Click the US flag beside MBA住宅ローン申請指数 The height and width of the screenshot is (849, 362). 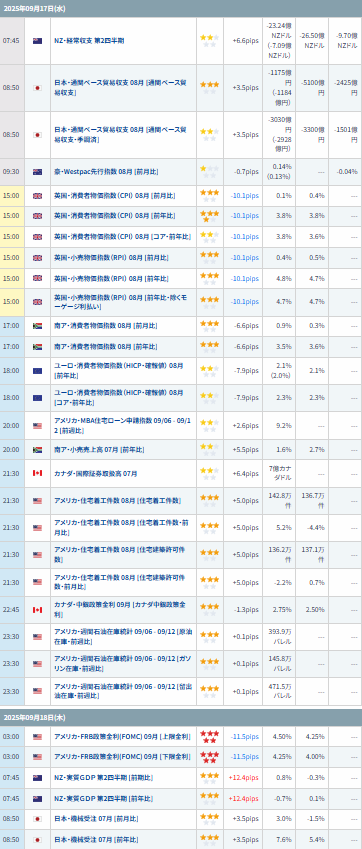pos(37,426)
